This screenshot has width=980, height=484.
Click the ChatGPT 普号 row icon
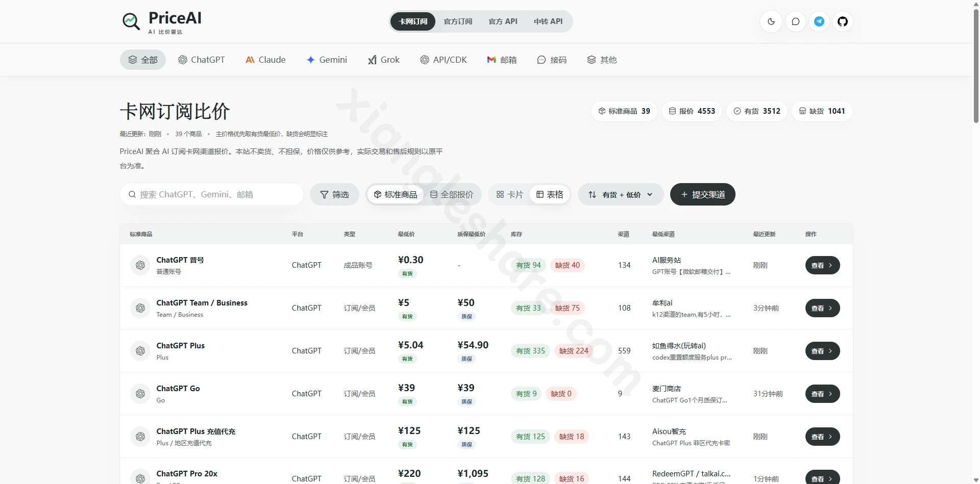tap(140, 265)
